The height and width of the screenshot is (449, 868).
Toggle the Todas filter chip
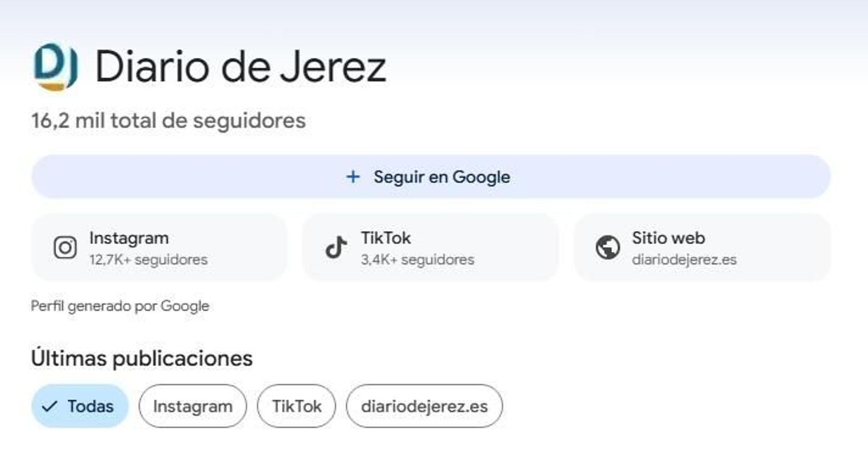pyautogui.click(x=79, y=405)
